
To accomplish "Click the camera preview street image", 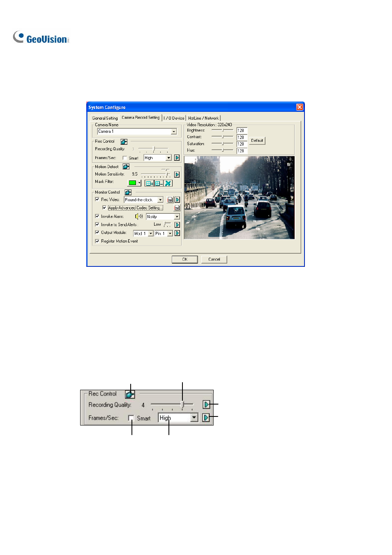I will pyautogui.click(x=239, y=198).
